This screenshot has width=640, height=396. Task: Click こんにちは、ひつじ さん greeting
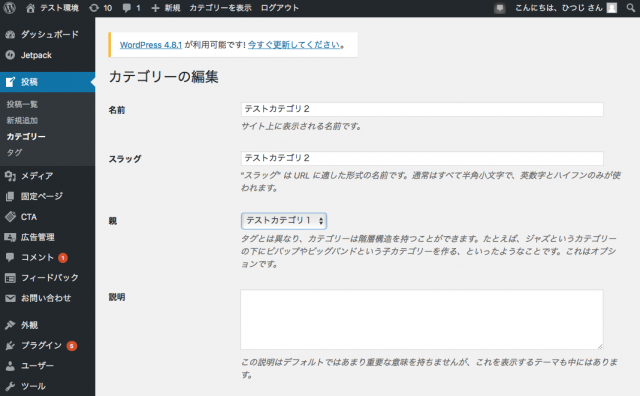(x=559, y=8)
